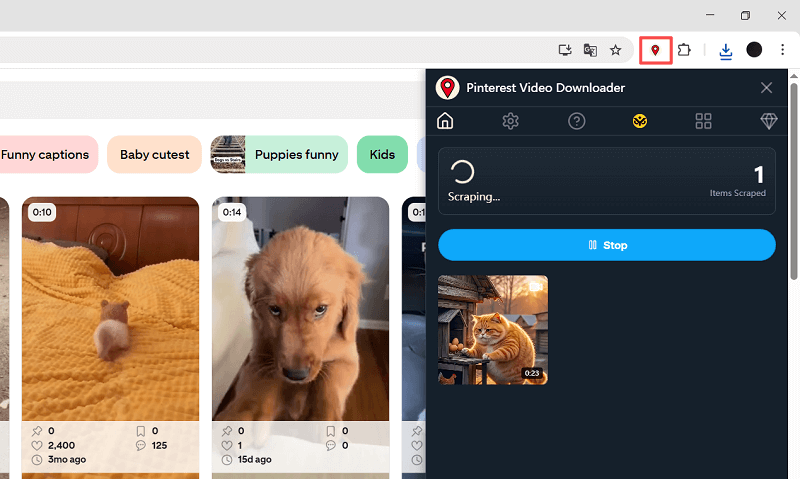Click the yellow emoji icon tab
Image resolution: width=800 pixels, height=479 pixels.
(x=640, y=121)
